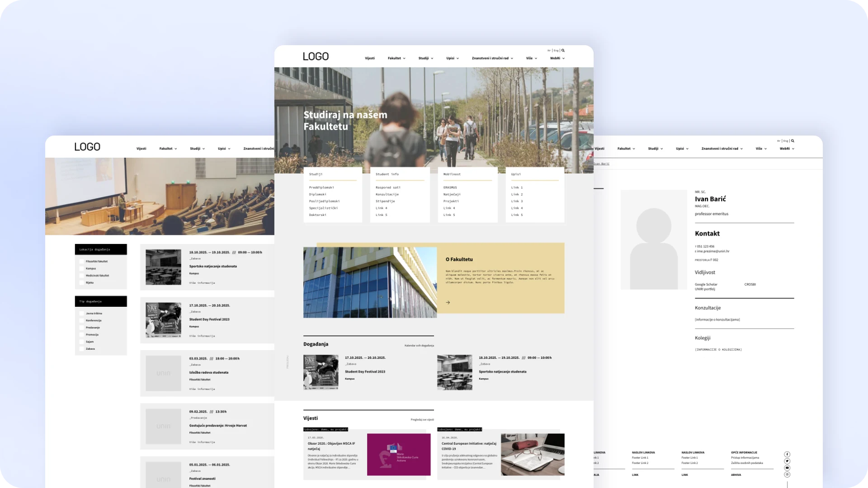Click the LOGO in the top navigation
The height and width of the screenshot is (488, 868).
coord(316,56)
